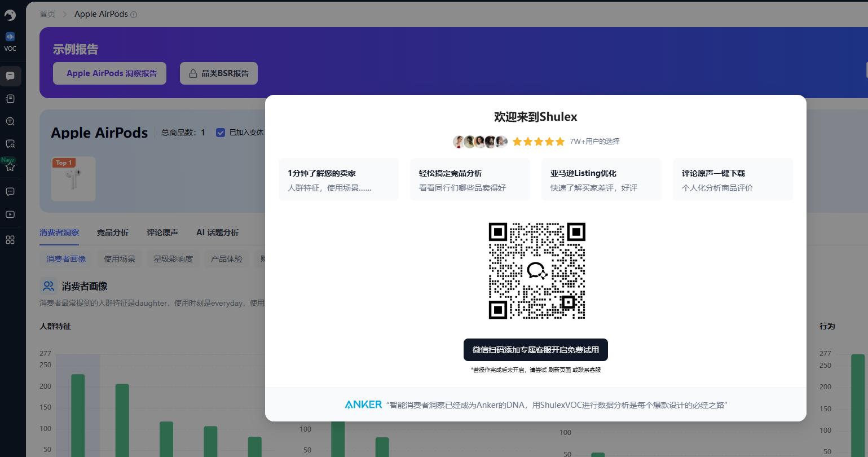Select the star icon with the New badge
The width and height of the screenshot is (868, 457).
[10, 166]
